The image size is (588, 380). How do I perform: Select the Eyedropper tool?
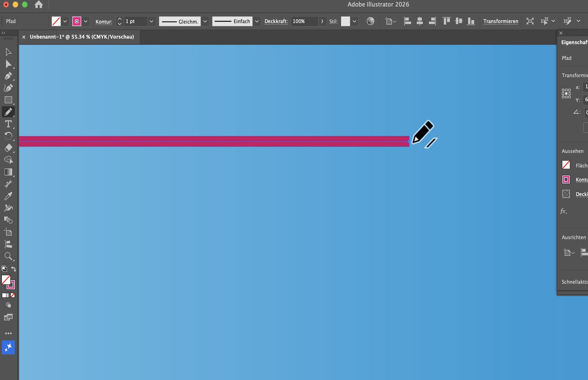(x=8, y=196)
